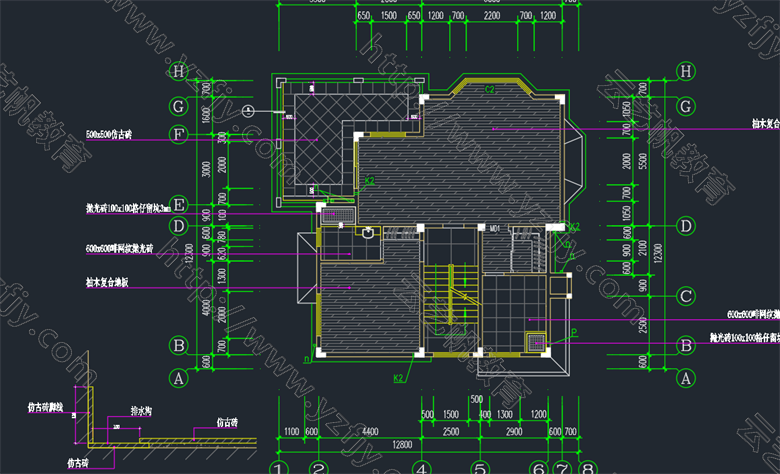This screenshot has height=474, width=780.
Task: Select the 3000 dimension text
Action: [205, 169]
